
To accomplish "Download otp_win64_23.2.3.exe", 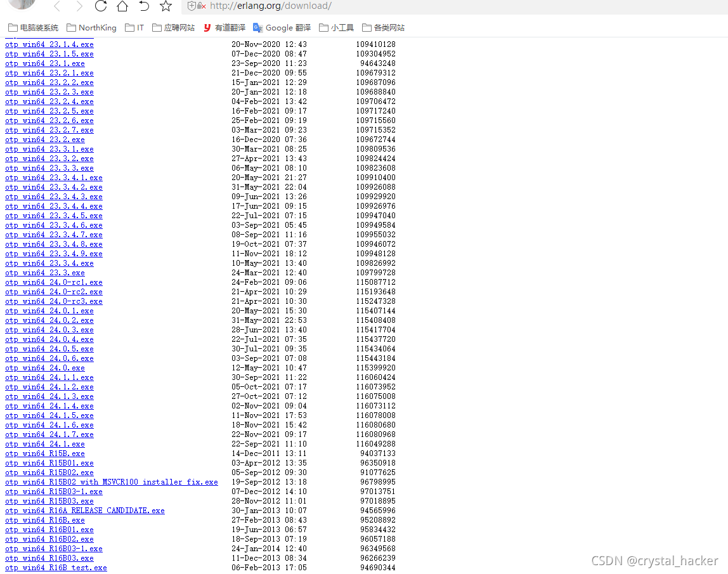I will pos(49,92).
